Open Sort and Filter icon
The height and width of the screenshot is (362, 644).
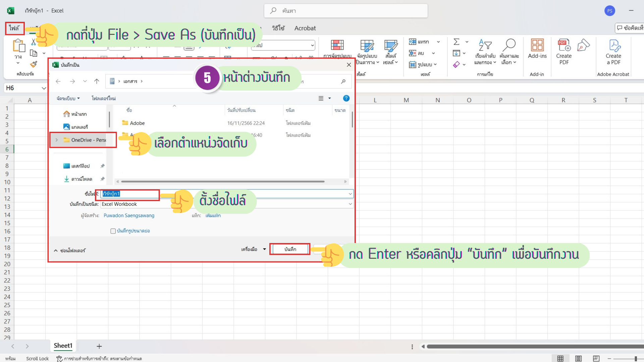coord(485,45)
